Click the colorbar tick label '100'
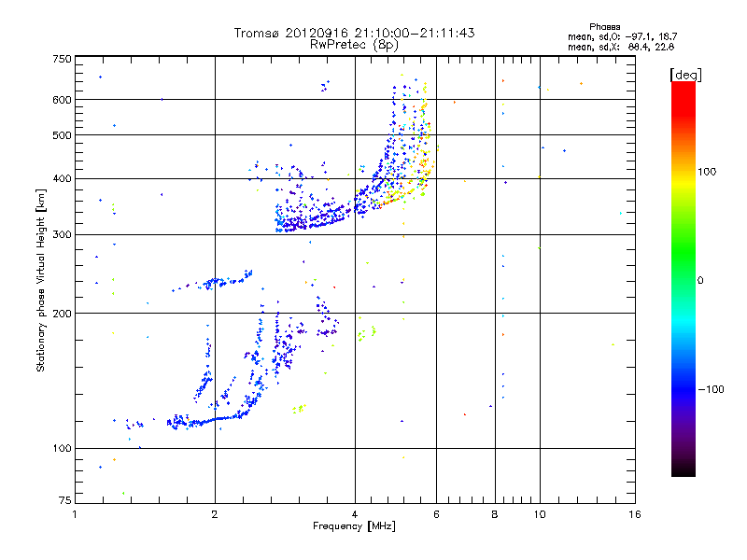Image resolution: width=747 pixels, height=560 pixels. pyautogui.click(x=707, y=172)
